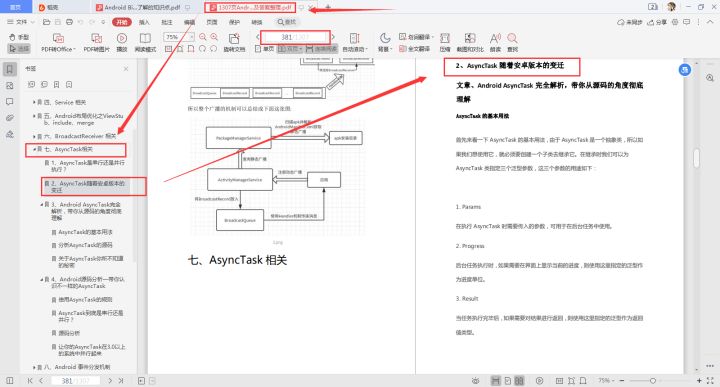
Task: Jump to last page in status bar
Action: [x=121, y=381]
